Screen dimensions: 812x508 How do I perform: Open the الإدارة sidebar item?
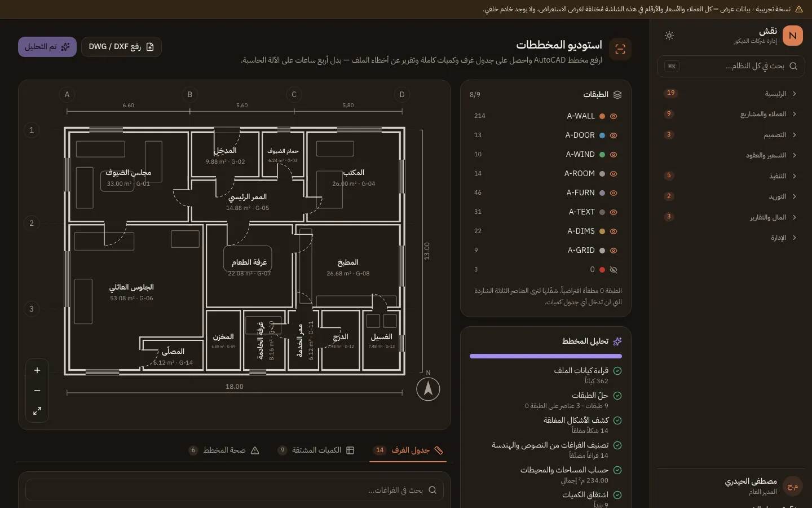pos(731,238)
